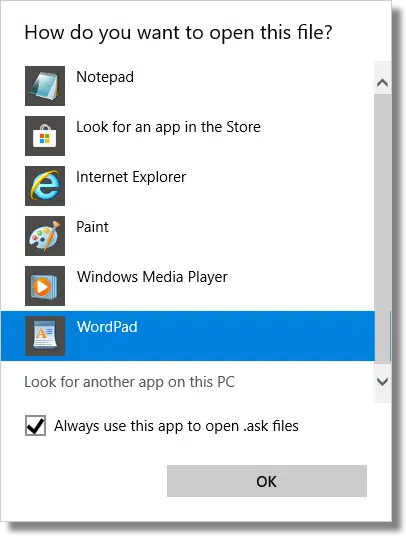Click the WordPad document icon

[x=45, y=336]
